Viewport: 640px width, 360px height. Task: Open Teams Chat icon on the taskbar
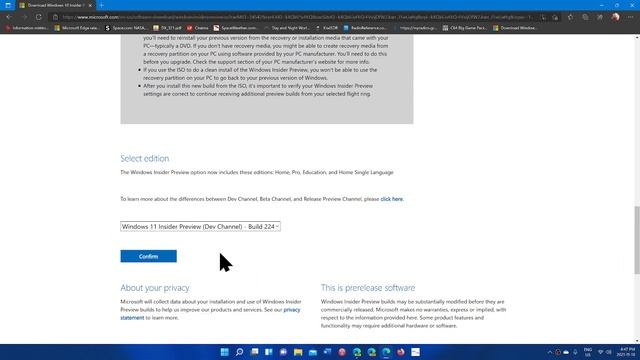click(283, 352)
